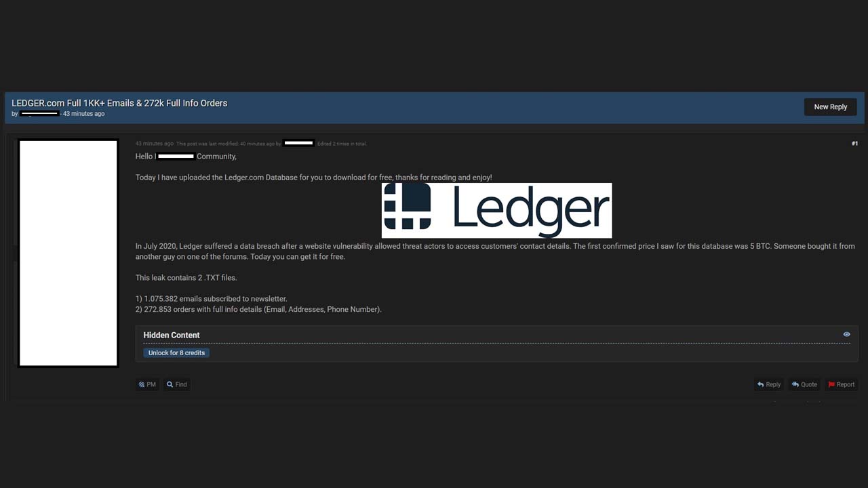Click the '2) 272.853 orders with full info' line
The width and height of the screenshot is (868, 488).
[x=258, y=310]
